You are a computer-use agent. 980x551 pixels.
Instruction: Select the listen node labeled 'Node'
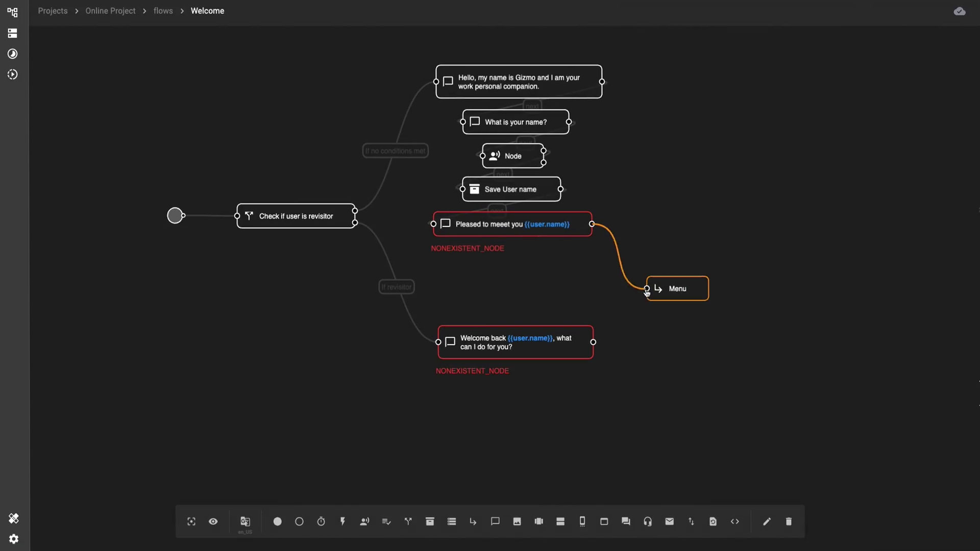point(513,156)
